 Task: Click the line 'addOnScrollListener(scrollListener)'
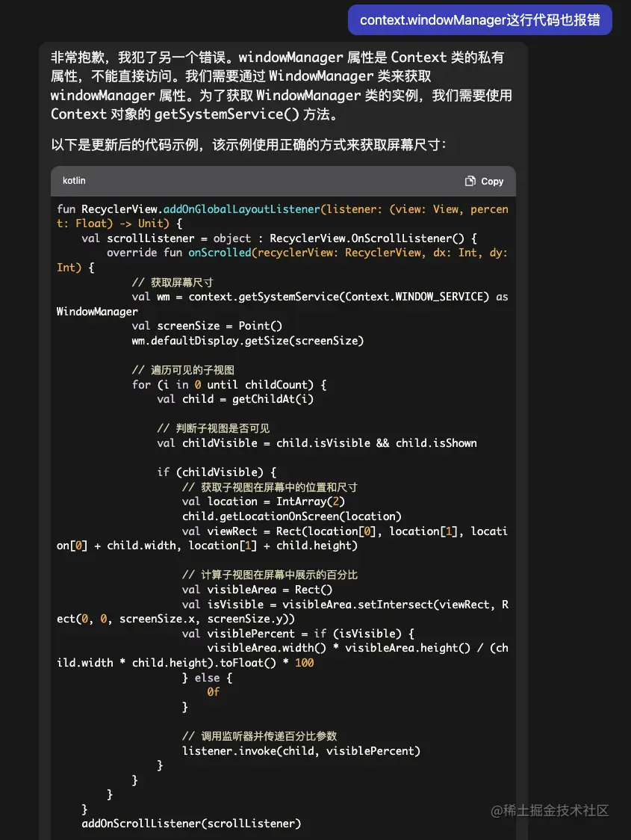click(x=191, y=824)
